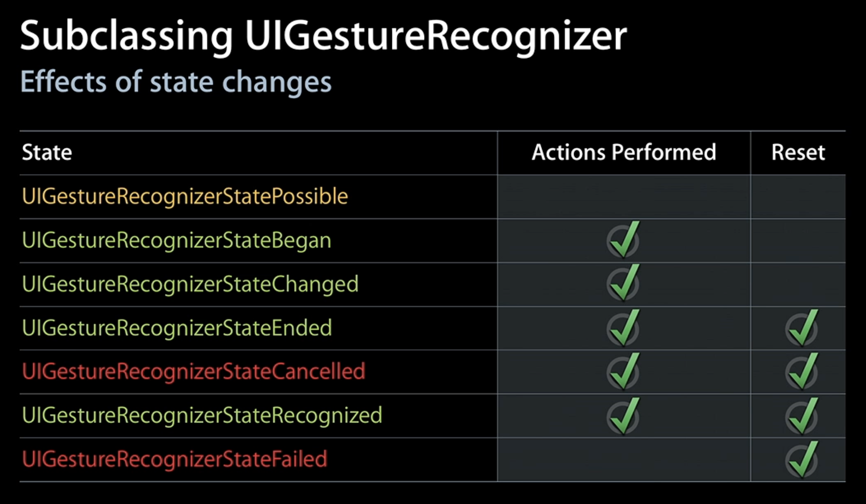Image resolution: width=866 pixels, height=504 pixels.
Task: Click the Reset checkmark for StateCancelled
Action: [802, 372]
